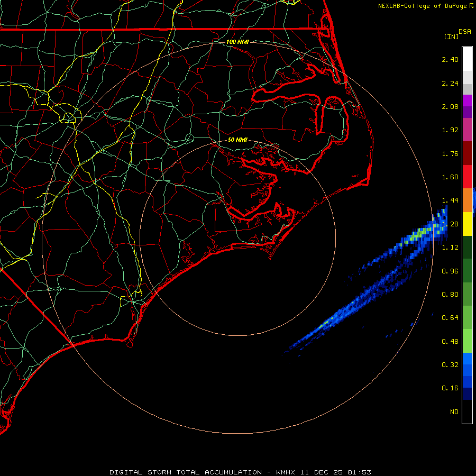This screenshot has width=476, height=476.
Task: Pick the orange legend swatch
Action: (x=467, y=200)
